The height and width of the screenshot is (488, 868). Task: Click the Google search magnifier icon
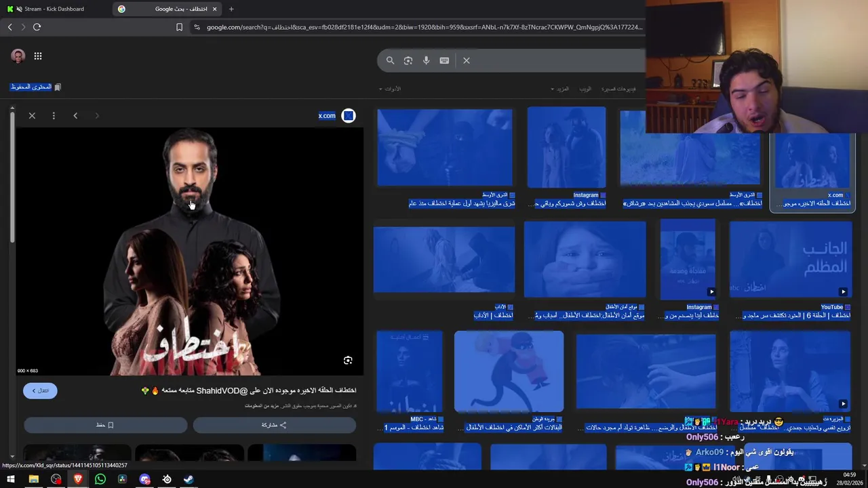(390, 60)
